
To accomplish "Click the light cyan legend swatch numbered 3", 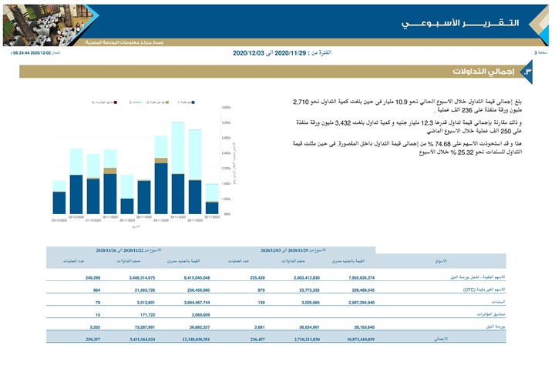I will (x=142, y=102).
